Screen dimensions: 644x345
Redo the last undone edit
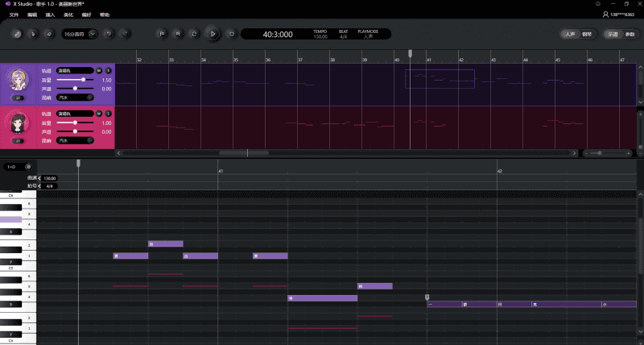pos(126,34)
